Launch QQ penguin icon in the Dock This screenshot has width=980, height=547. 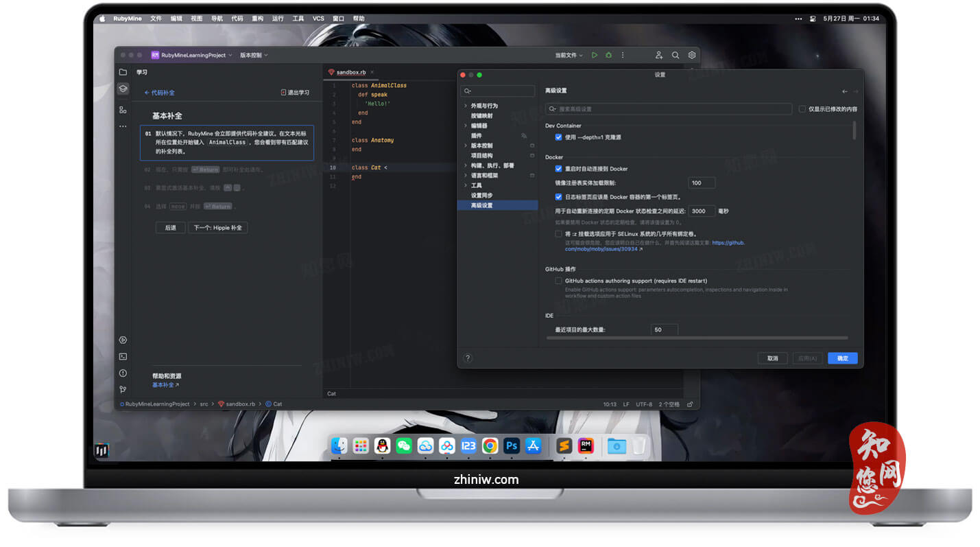tap(382, 445)
